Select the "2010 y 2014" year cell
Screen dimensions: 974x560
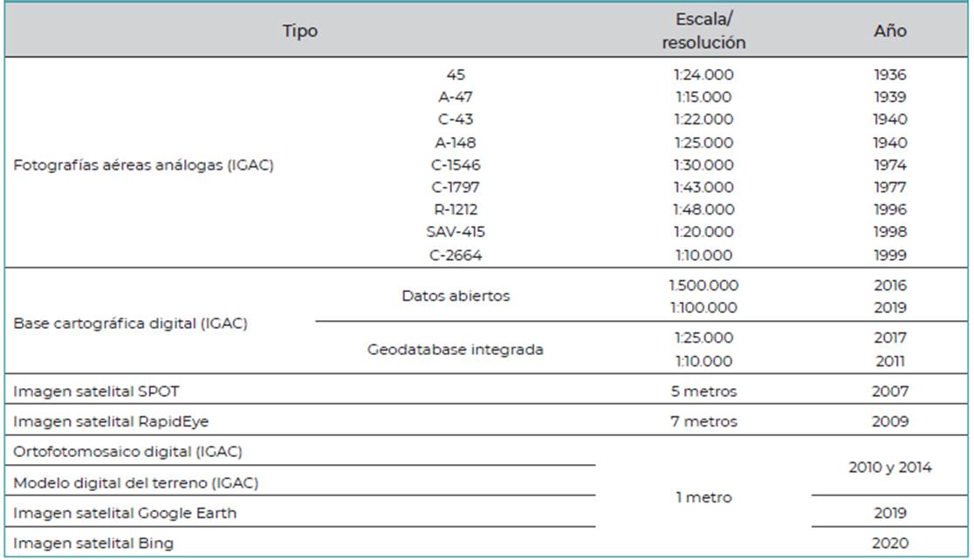point(889,468)
